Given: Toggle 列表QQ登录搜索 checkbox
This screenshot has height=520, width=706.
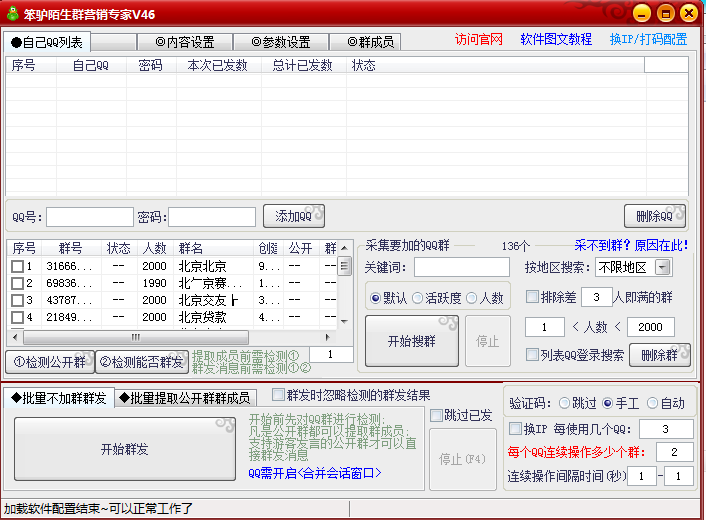Looking at the screenshot, I should tap(532, 355).
